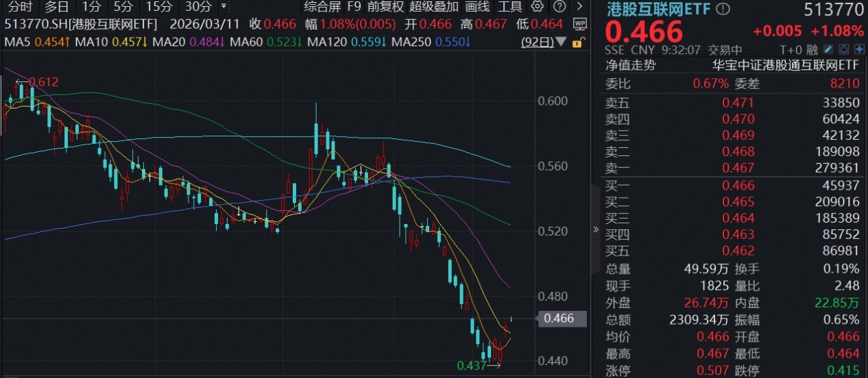Collapse the side panel with chevron handle

point(595,229)
